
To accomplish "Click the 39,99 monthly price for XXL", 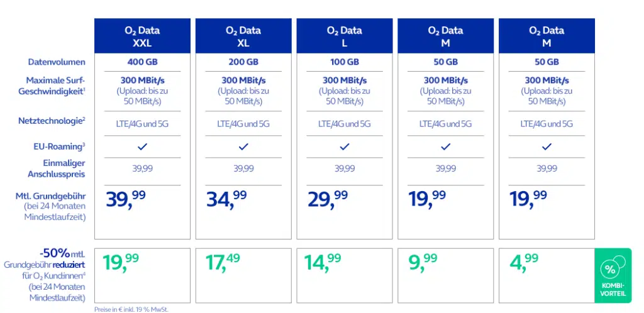I will (x=126, y=200).
